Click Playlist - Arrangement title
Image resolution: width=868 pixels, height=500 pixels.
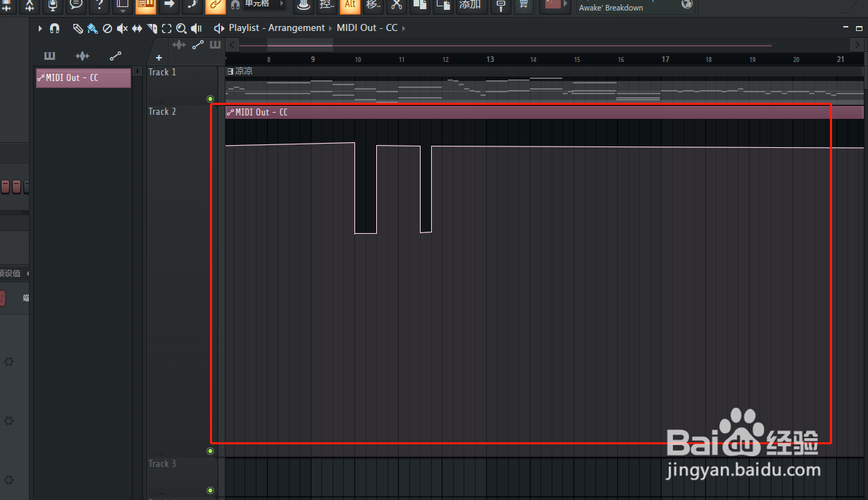[x=277, y=28]
